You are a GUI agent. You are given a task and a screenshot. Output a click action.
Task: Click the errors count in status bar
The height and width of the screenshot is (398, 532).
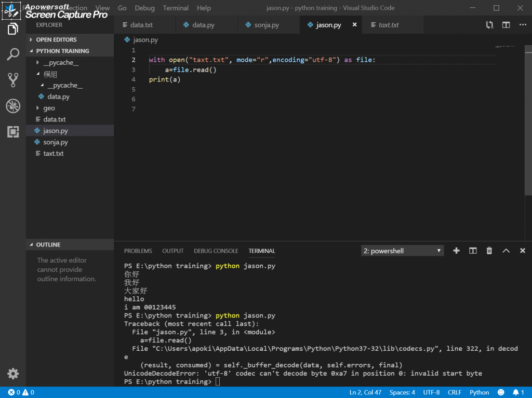coord(14,392)
